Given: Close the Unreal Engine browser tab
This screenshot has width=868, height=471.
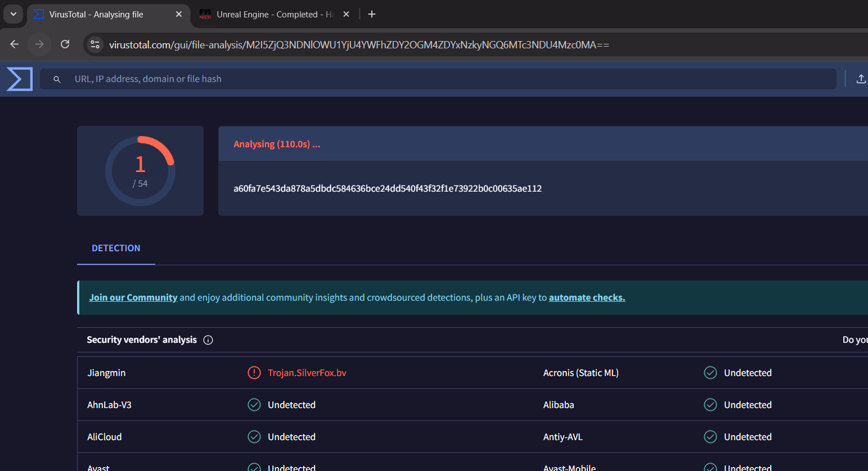Looking at the screenshot, I should tap(347, 14).
